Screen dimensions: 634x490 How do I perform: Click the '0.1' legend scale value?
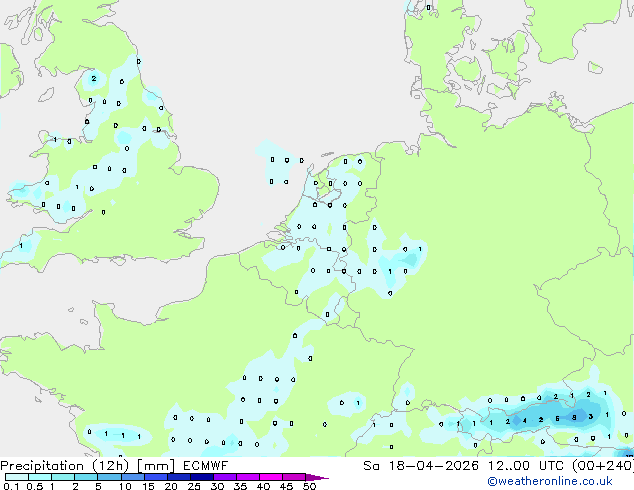pyautogui.click(x=11, y=486)
